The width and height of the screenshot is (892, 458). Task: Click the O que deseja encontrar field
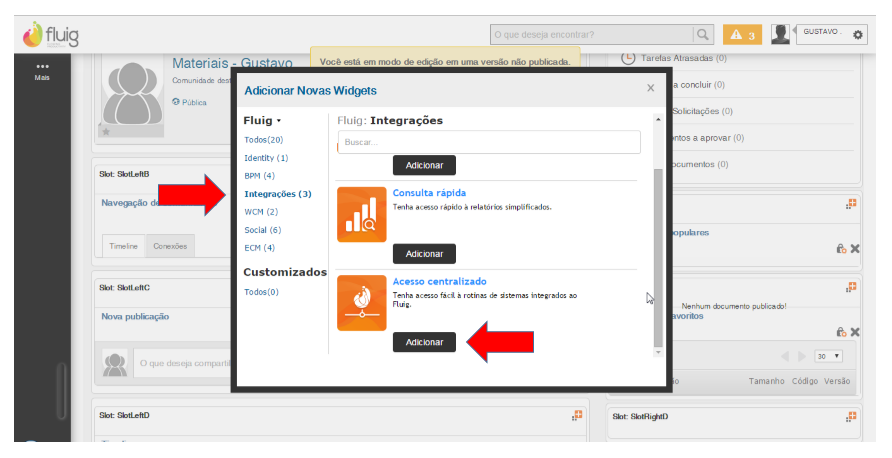pyautogui.click(x=592, y=35)
